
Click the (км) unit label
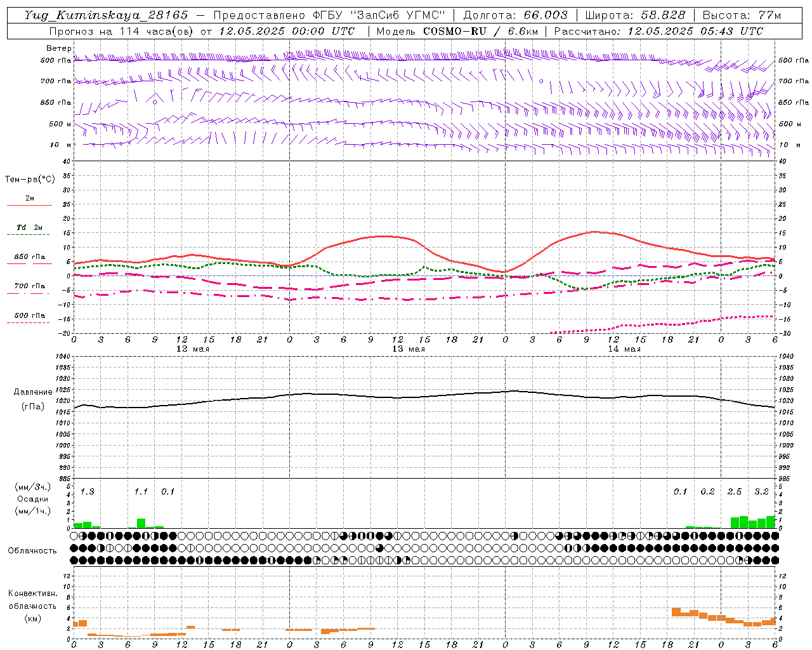32,618
